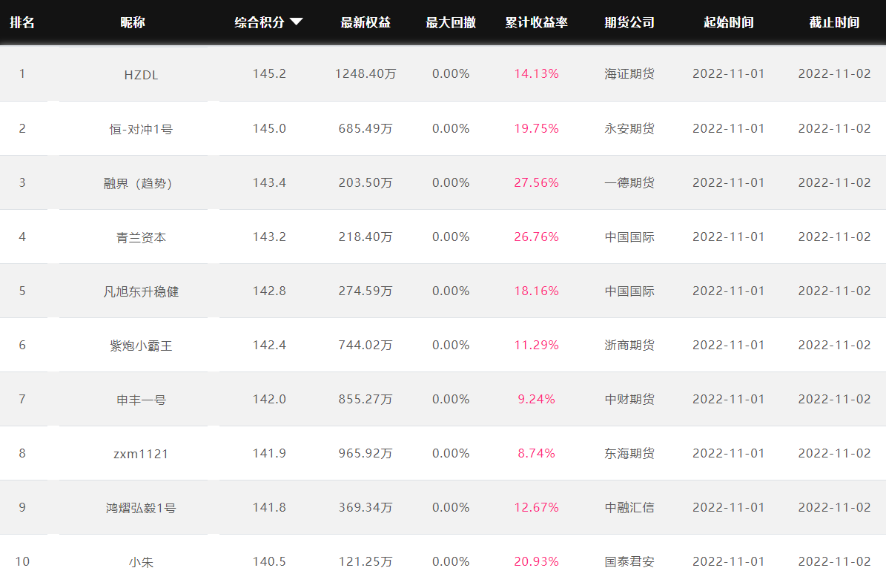Open the 小朱 nickname entry
This screenshot has height=588, width=886.
tap(142, 563)
